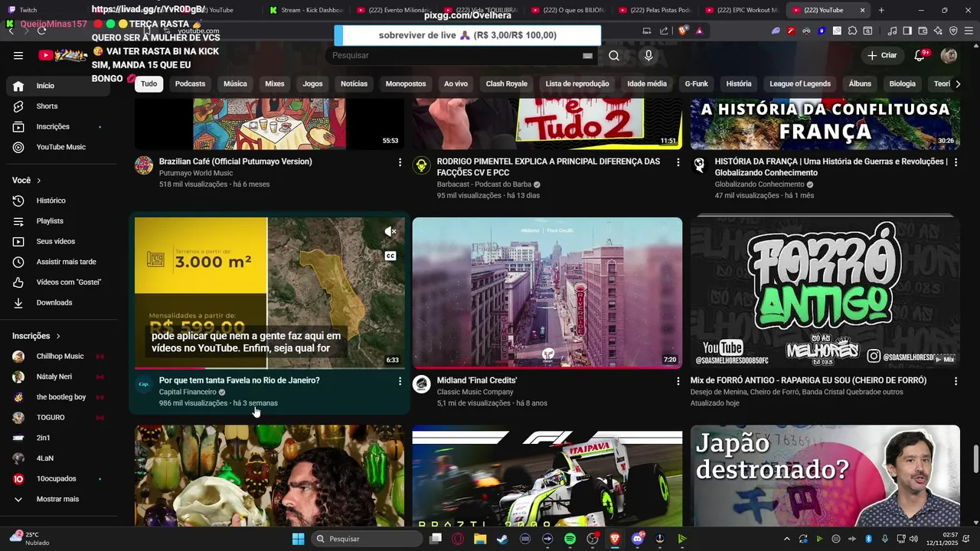The image size is (980, 551).
Task: Click Brave Shields lion icon in address bar
Action: 683,31
